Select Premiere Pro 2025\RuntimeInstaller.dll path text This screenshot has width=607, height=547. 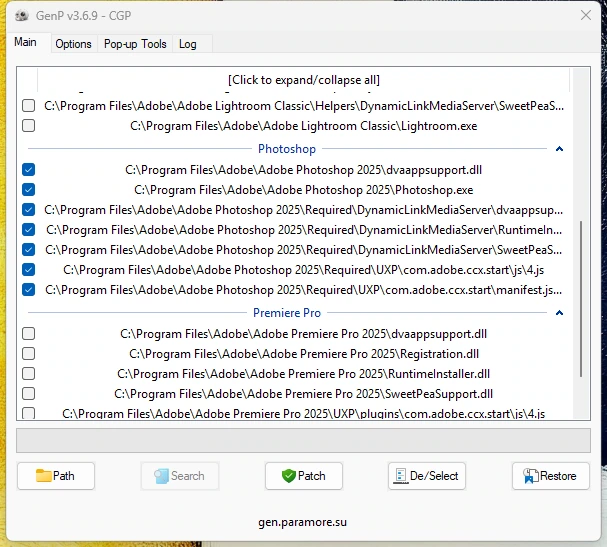[x=304, y=374]
